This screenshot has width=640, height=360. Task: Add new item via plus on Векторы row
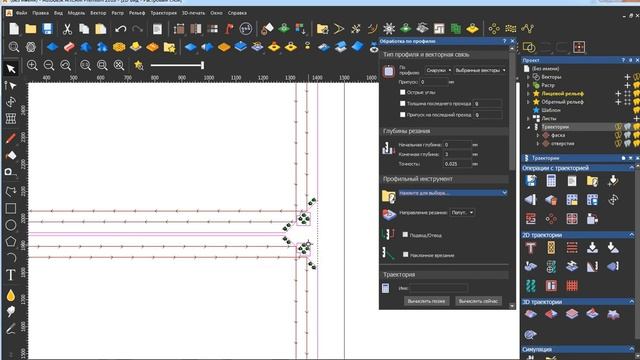pos(627,77)
